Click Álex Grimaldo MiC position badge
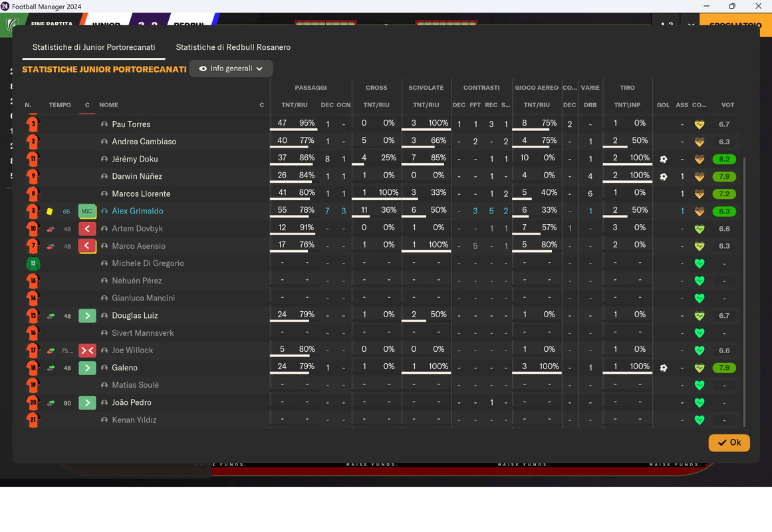This screenshot has height=532, width=772. click(x=87, y=211)
